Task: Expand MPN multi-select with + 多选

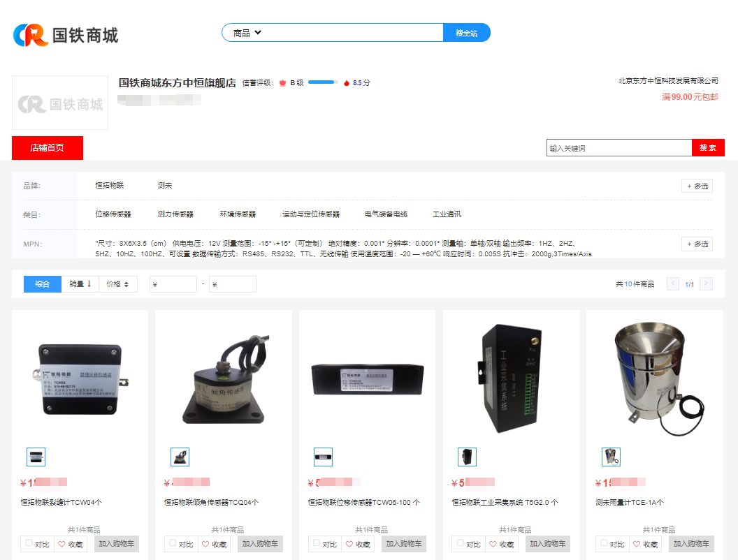Action: (x=697, y=244)
